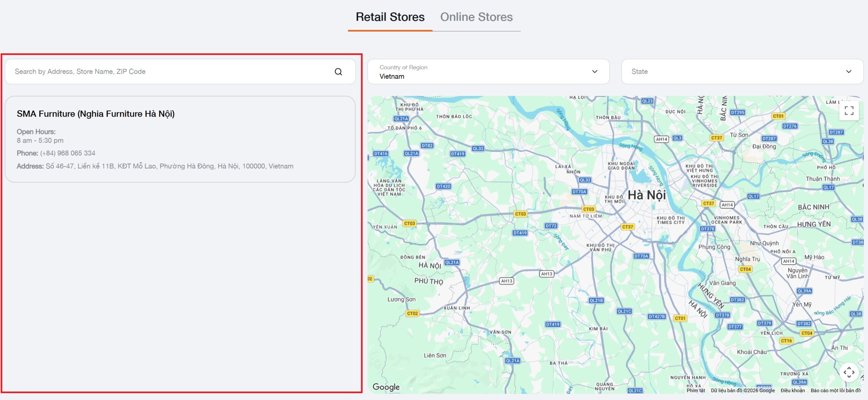Click the 'PHÚ THỌ' label on the map
The image size is (868, 400).
[x=429, y=281]
